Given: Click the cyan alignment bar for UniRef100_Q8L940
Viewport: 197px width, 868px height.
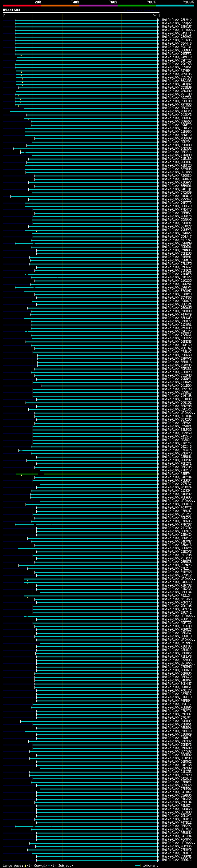Looking at the screenshot, I should pos(87,20).
